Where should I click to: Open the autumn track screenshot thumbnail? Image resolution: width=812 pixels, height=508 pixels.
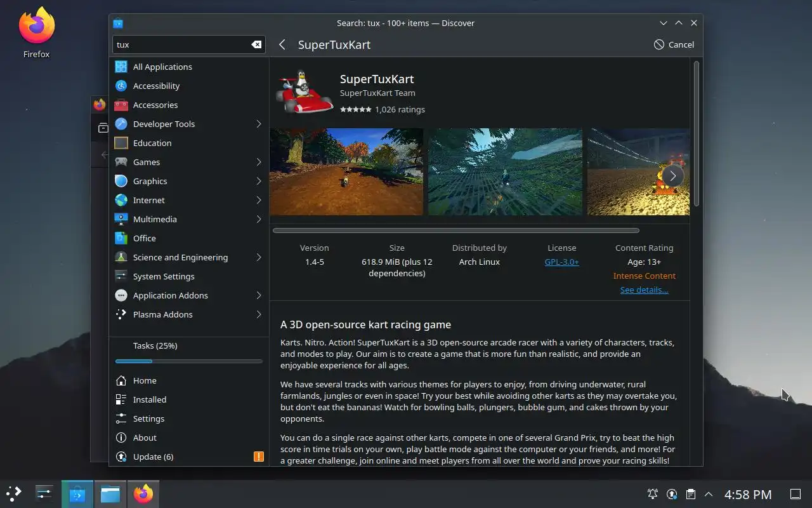[x=346, y=171]
